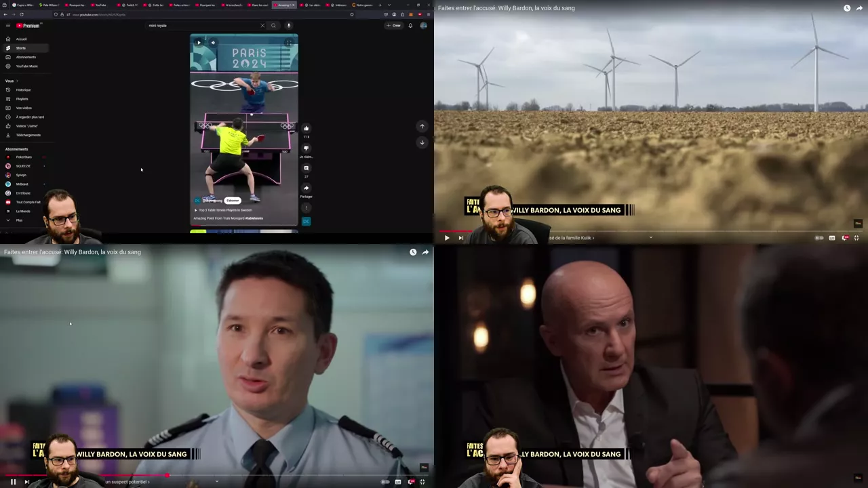Open a new browser tab
The image size is (868, 488).
point(380,5)
